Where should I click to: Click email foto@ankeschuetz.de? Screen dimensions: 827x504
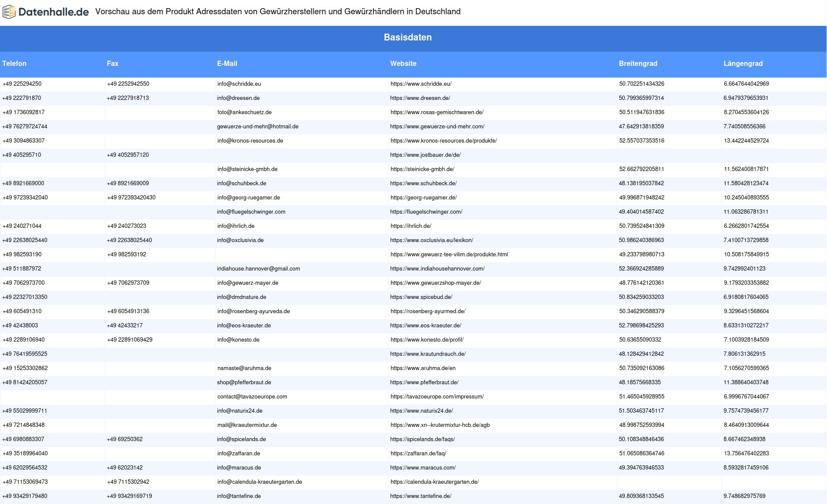[244, 112]
